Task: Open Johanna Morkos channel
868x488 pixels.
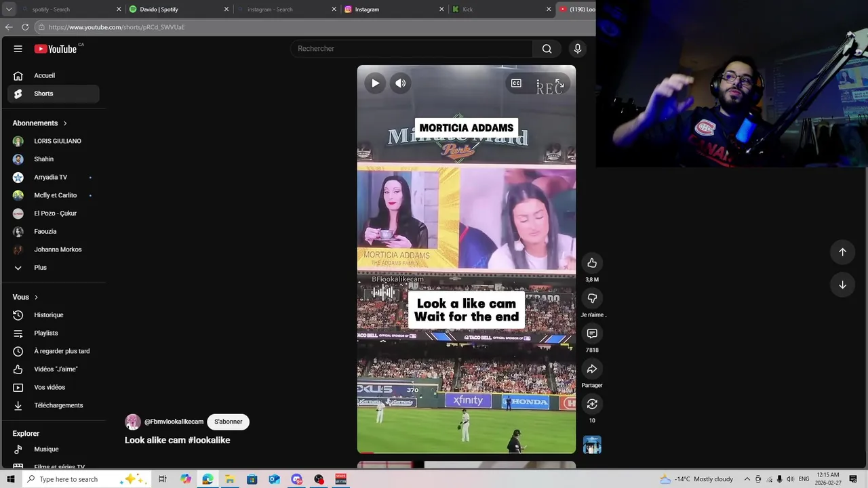Action: 54,249
